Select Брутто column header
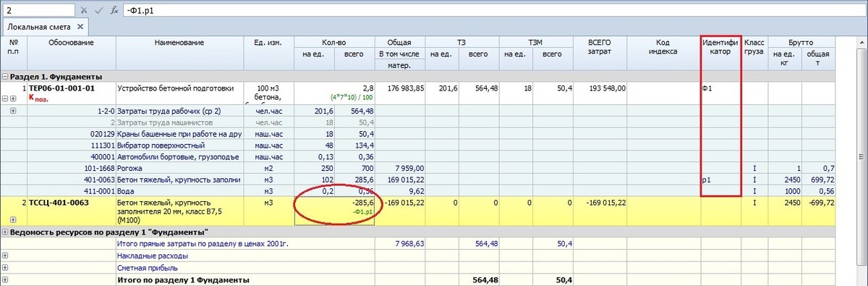The image size is (868, 286). 801,42
